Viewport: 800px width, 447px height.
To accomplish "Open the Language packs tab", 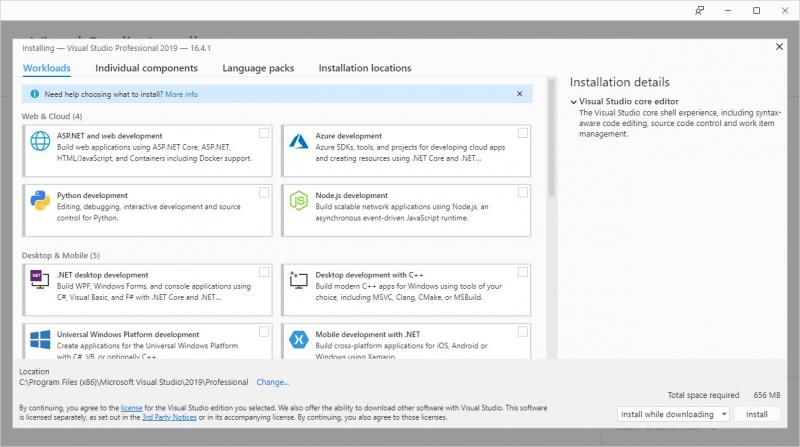I will [x=258, y=68].
